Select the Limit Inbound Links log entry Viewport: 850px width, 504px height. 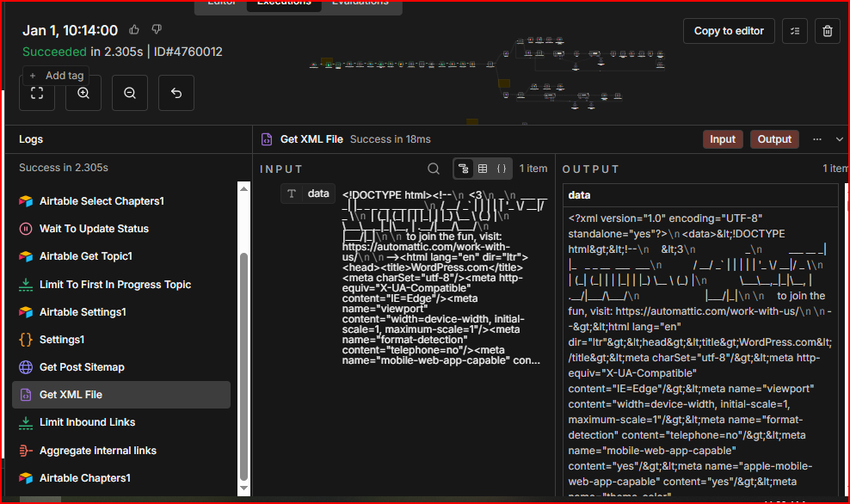pyautogui.click(x=121, y=422)
